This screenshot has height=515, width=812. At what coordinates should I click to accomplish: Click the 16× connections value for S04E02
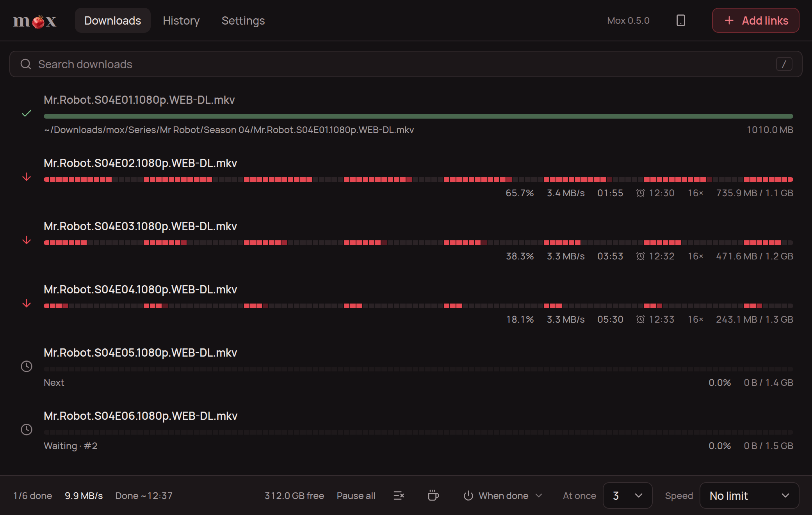tap(695, 193)
